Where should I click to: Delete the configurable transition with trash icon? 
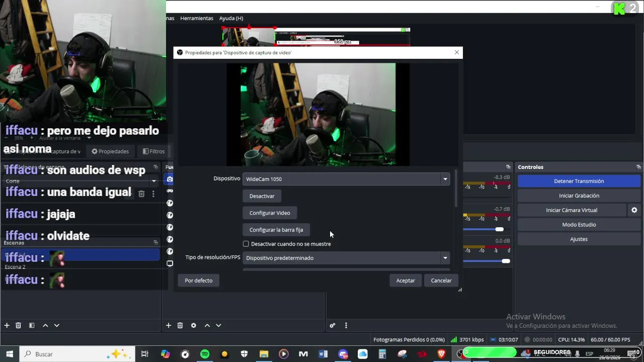[x=141, y=194]
